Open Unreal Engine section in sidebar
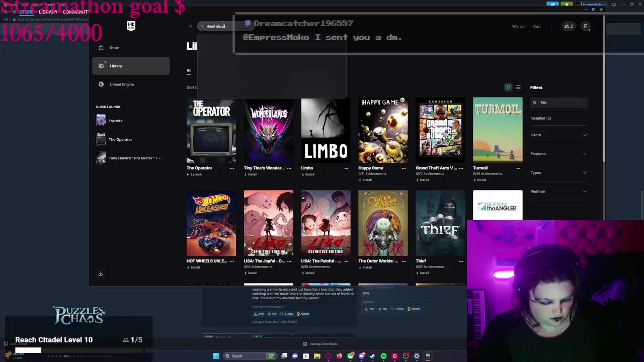This screenshot has height=362, width=644. 131,84
